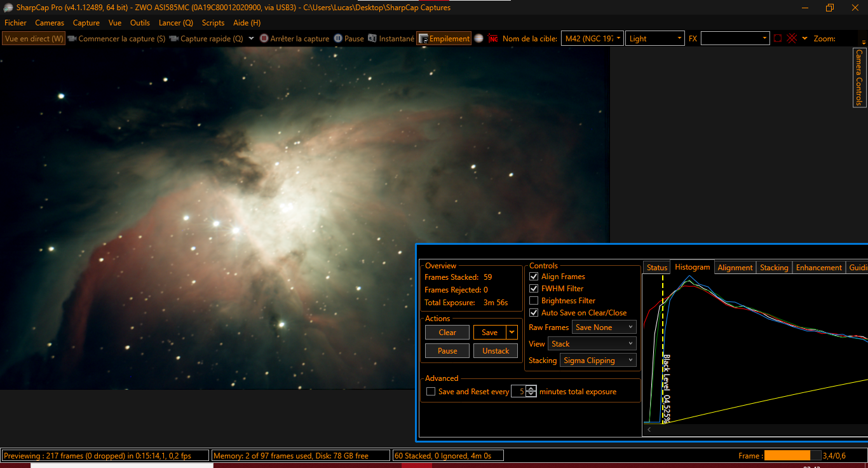Enable the Brightness Filter checkbox
Viewport: 868px width, 468px height.
pyautogui.click(x=534, y=301)
